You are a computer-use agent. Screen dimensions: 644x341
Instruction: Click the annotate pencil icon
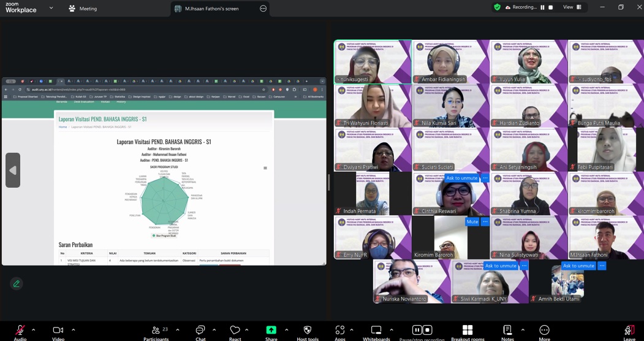(x=17, y=283)
